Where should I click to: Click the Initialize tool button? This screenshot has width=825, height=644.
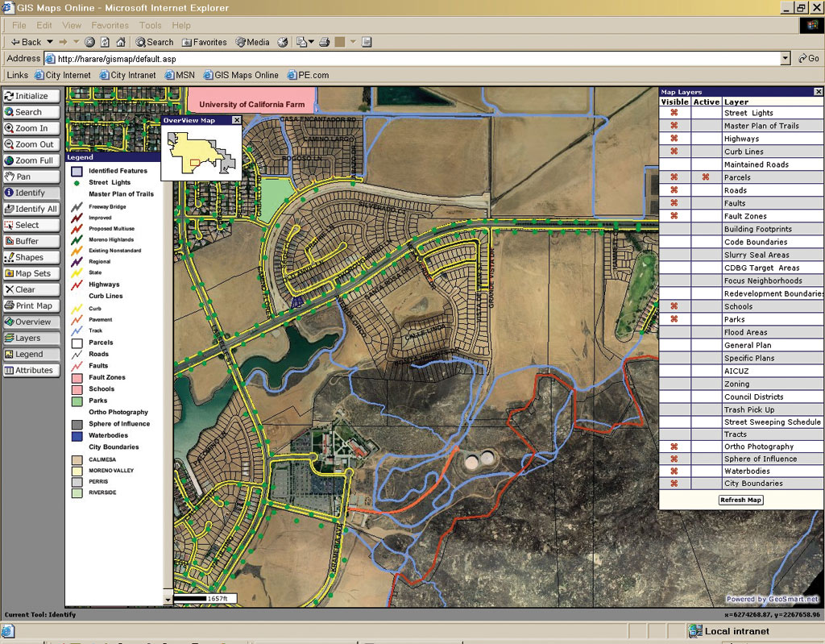click(31, 96)
